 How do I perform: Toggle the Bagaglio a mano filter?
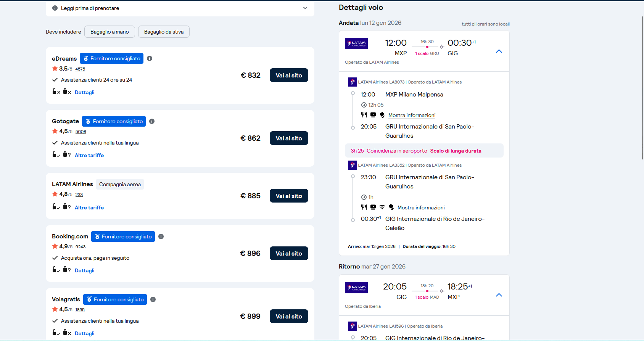[109, 32]
